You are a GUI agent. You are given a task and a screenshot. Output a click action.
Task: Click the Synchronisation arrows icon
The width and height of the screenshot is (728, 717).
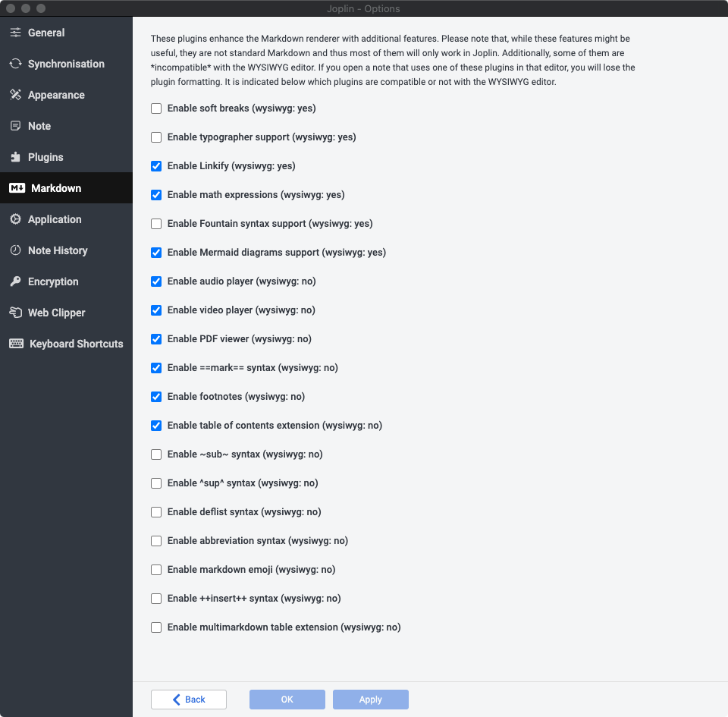pyautogui.click(x=16, y=64)
